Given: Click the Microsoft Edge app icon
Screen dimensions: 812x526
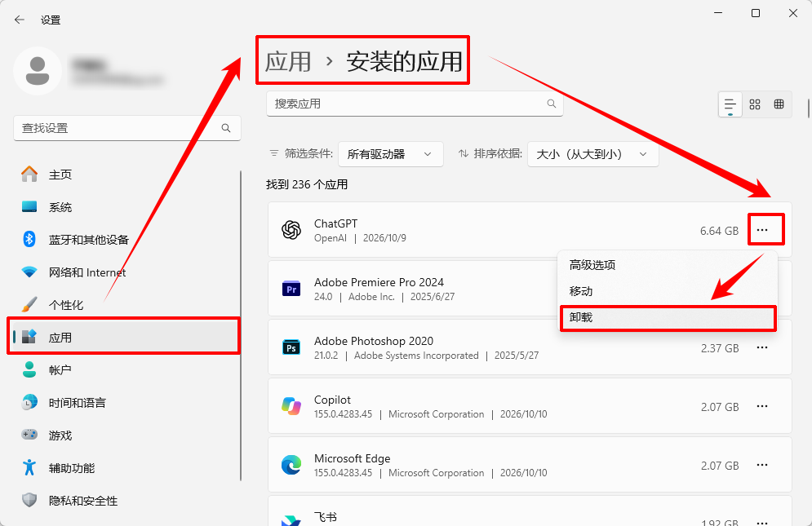Looking at the screenshot, I should tap(291, 465).
